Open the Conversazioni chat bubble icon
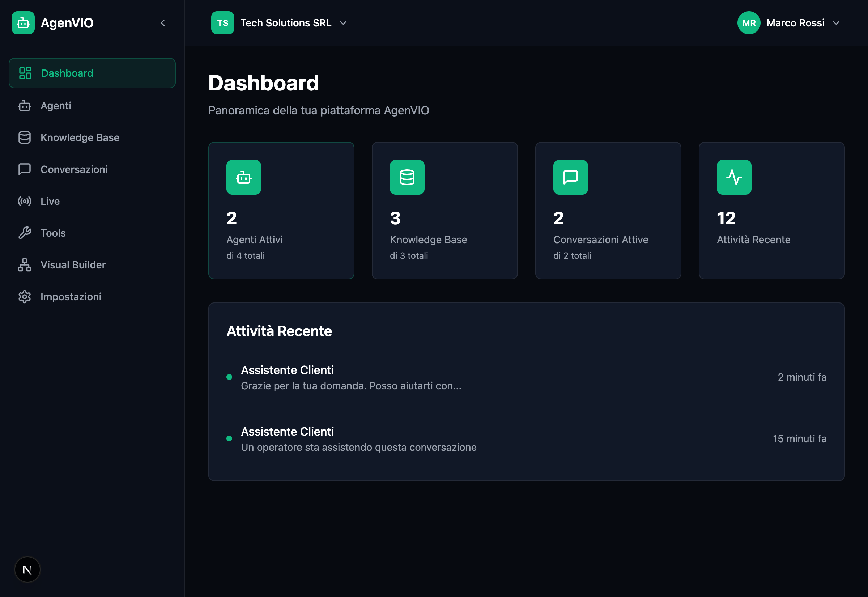This screenshot has height=597, width=868. click(x=24, y=169)
